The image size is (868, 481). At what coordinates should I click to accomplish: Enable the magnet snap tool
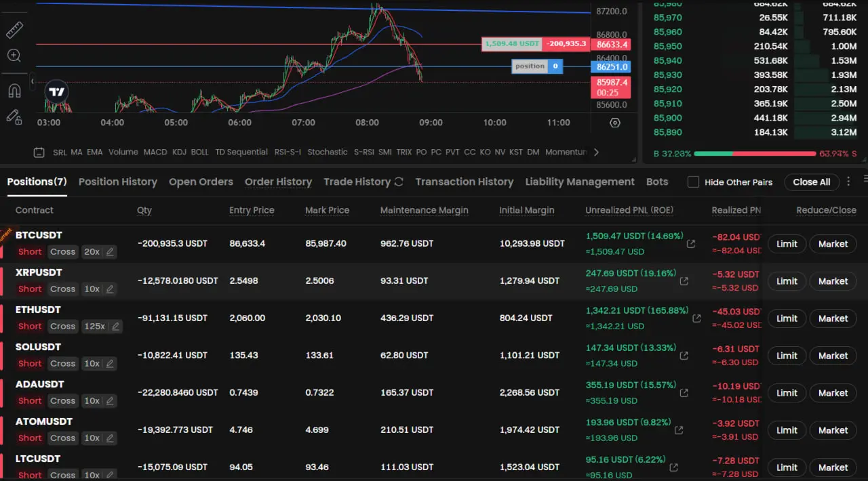[14, 90]
